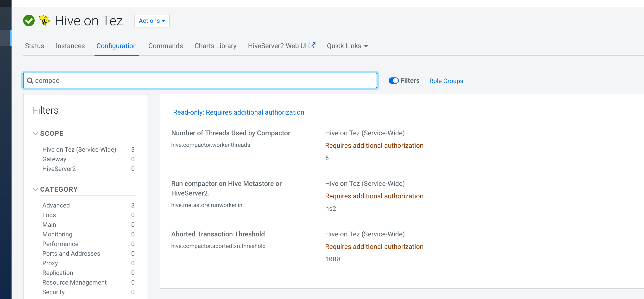The height and width of the screenshot is (299, 644).
Task: Select the Security category filter
Action: pos(53,292)
